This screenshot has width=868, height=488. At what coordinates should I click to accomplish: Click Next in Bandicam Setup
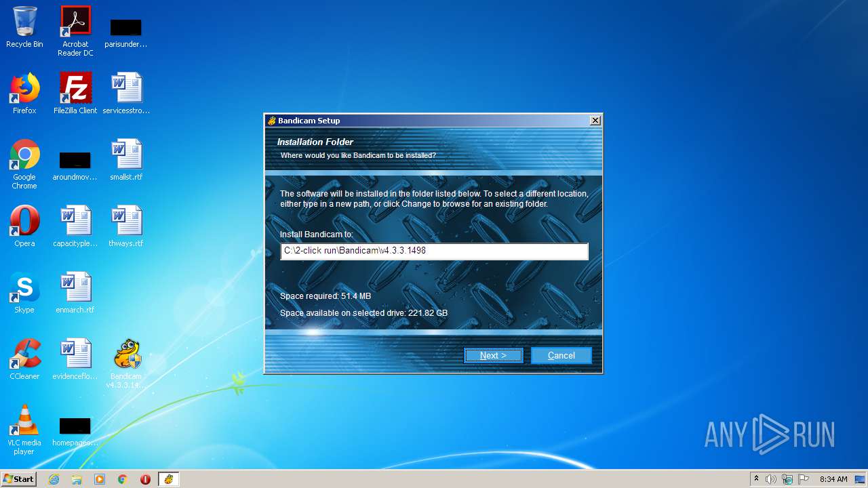click(x=493, y=355)
